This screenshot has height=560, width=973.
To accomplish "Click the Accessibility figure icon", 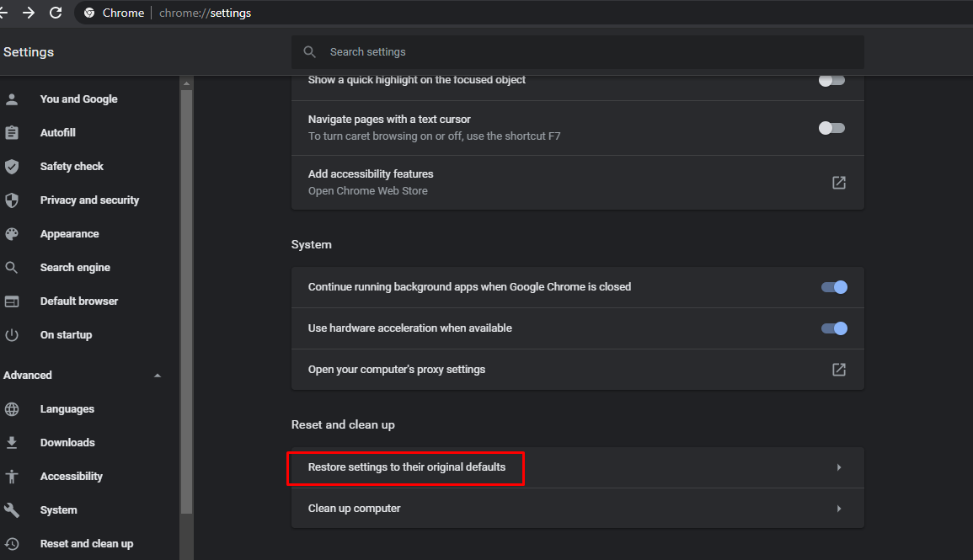I will tap(12, 477).
